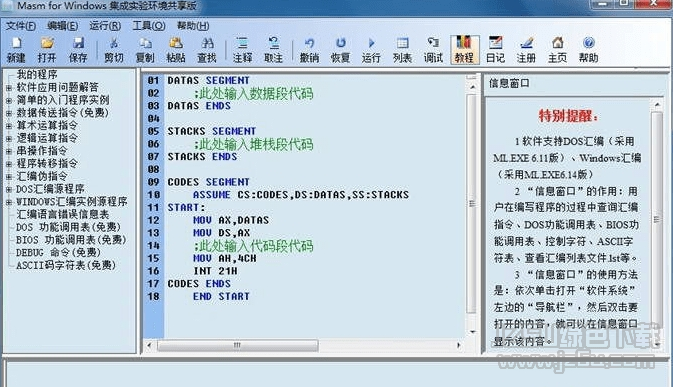Click the 运行 (Run) play icon
The width and height of the screenshot is (673, 387).
(x=371, y=43)
